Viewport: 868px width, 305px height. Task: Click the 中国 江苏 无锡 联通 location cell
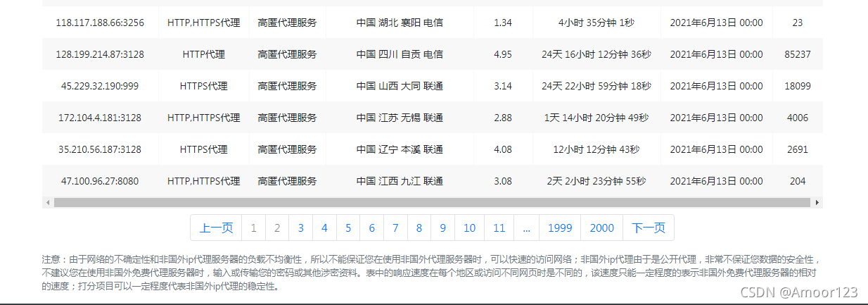click(400, 118)
